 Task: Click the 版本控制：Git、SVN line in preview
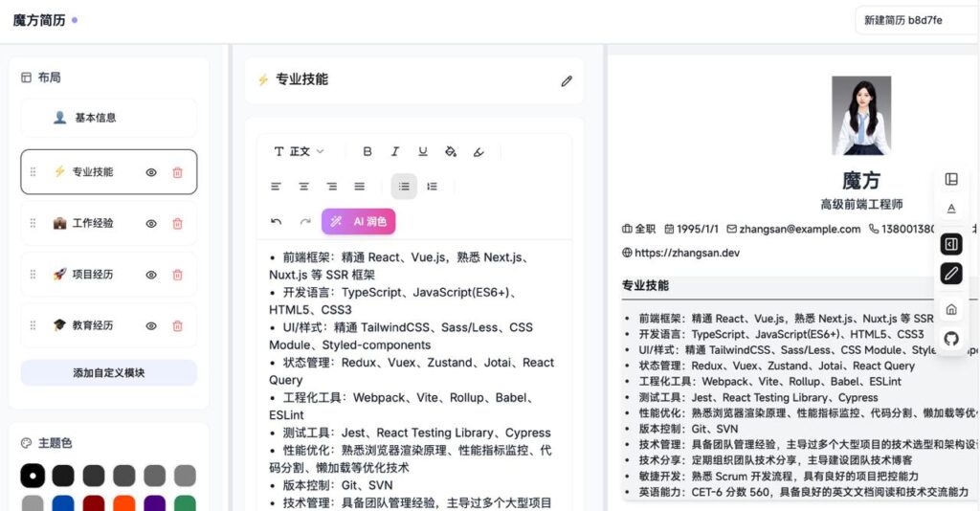pos(688,429)
